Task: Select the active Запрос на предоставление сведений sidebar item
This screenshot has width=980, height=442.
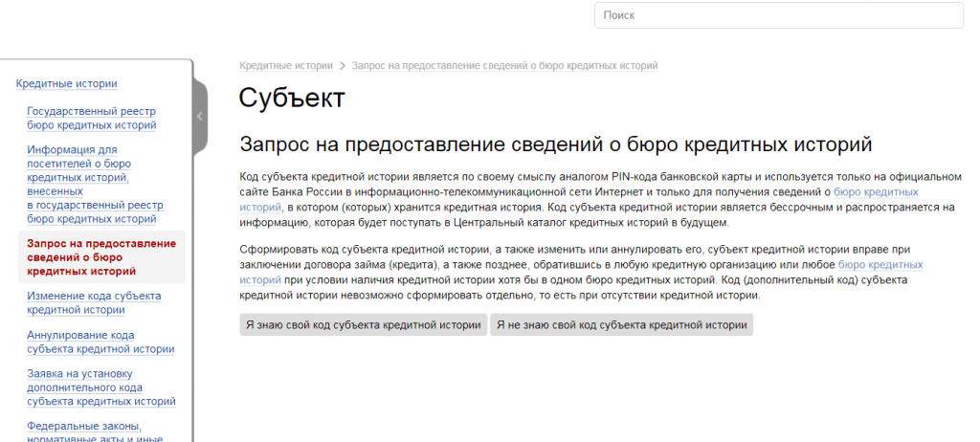Action: click(x=101, y=257)
